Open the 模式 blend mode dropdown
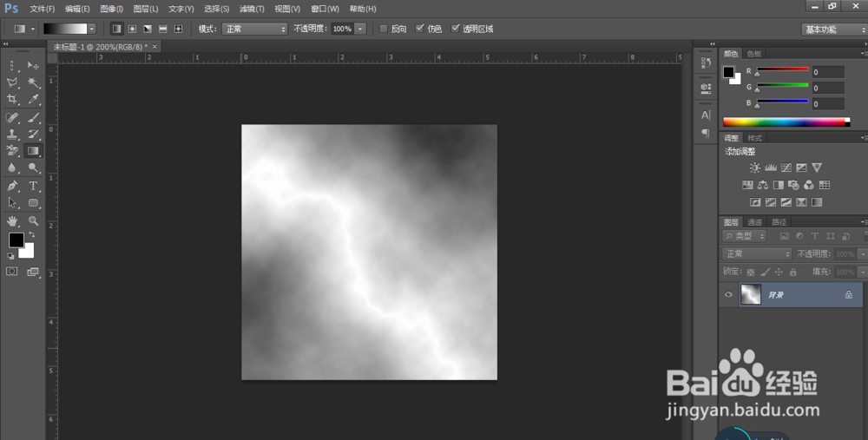 (x=254, y=29)
